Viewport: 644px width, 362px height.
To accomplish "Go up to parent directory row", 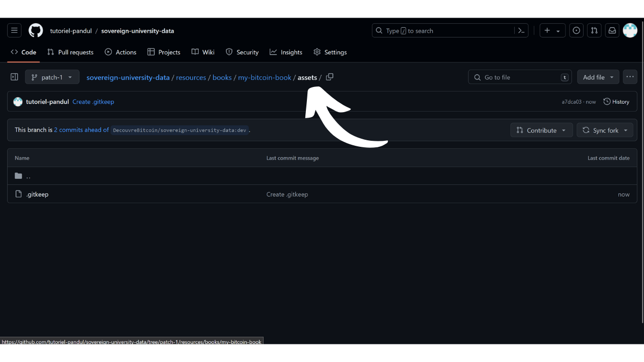I will tap(322, 176).
